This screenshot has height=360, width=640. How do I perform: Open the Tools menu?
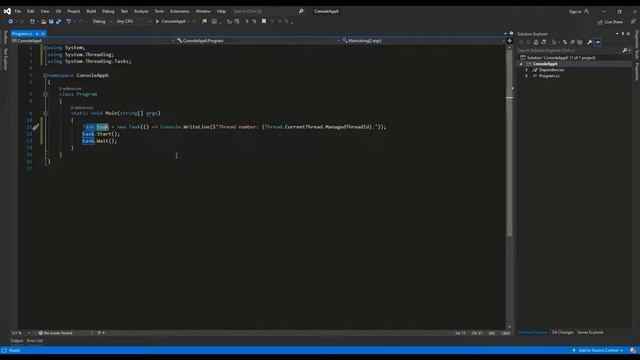click(x=159, y=11)
